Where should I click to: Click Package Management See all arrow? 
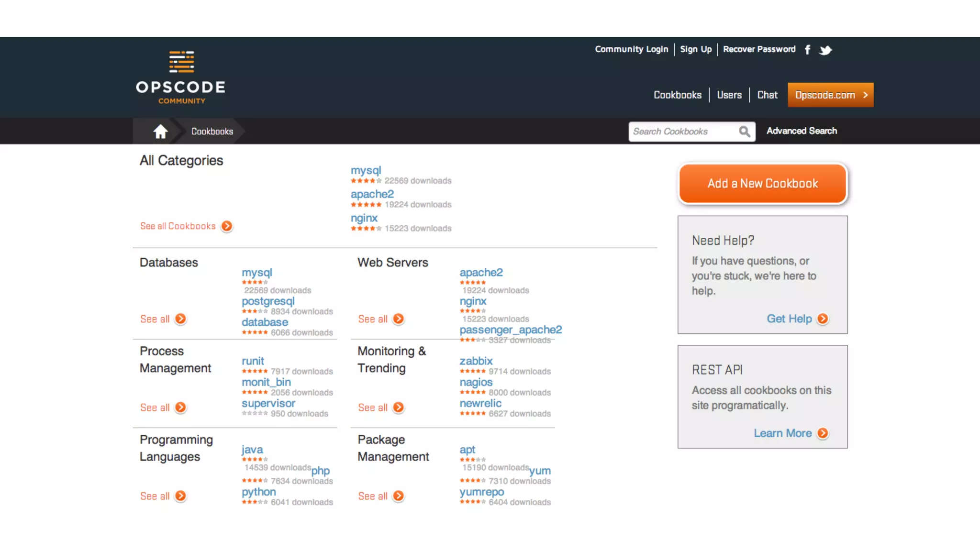(398, 496)
